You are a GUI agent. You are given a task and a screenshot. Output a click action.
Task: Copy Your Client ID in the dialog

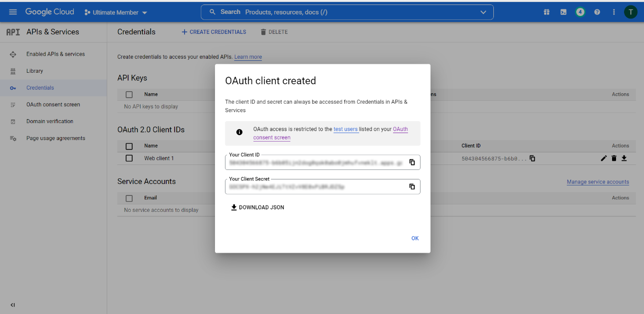412,162
